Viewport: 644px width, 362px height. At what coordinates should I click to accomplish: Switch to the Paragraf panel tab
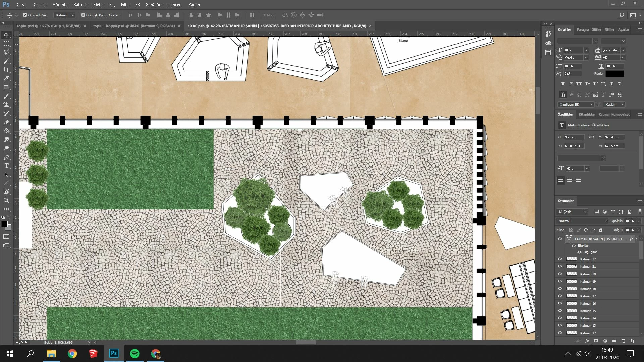[583, 29]
